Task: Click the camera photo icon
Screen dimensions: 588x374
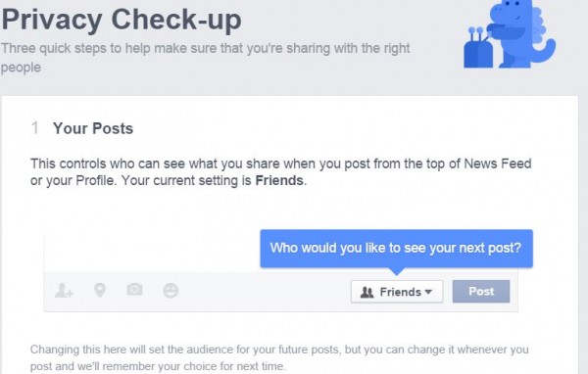Action: point(134,289)
